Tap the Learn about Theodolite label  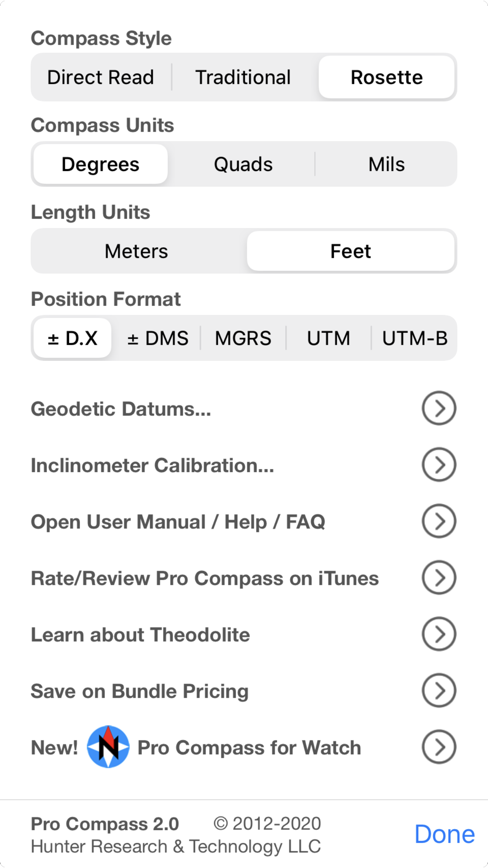[140, 634]
